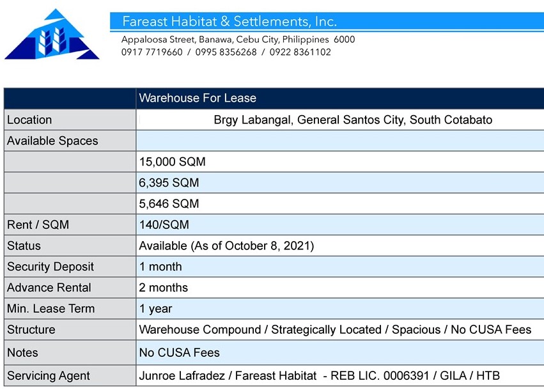Select the Location label cell
Screen dimensions: 544x392
click(x=29, y=120)
